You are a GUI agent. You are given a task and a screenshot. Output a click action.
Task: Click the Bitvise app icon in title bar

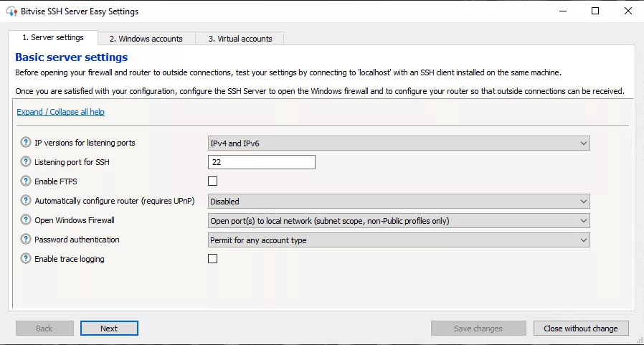[x=9, y=11]
